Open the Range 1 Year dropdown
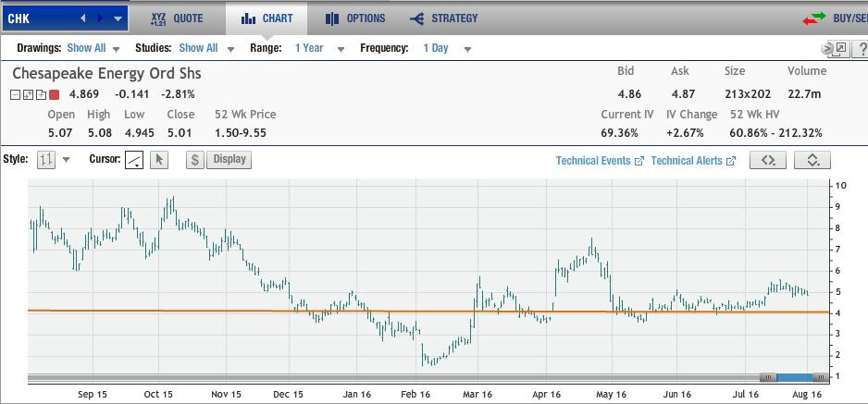The width and height of the screenshot is (868, 404). (319, 48)
